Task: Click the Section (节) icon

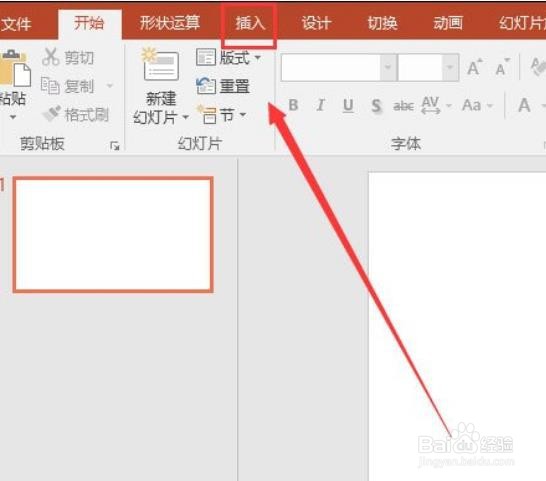Action: (x=208, y=114)
